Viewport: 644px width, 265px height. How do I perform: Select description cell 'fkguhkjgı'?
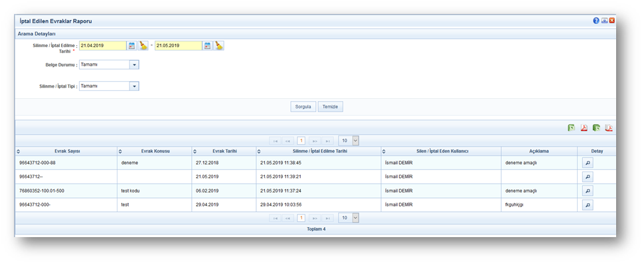[539, 205]
